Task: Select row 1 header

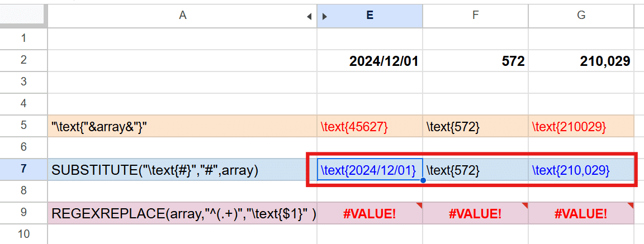Action: [24, 39]
